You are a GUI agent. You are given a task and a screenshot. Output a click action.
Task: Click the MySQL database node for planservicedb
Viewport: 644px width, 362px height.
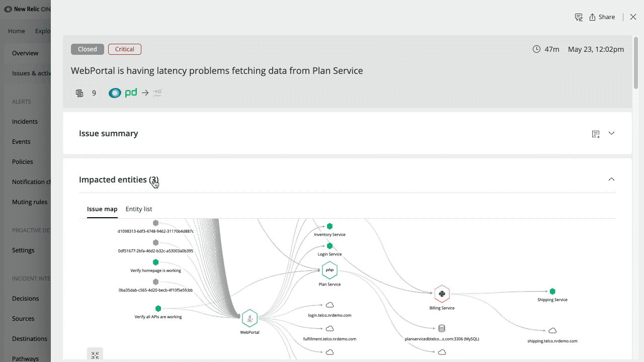click(x=442, y=328)
